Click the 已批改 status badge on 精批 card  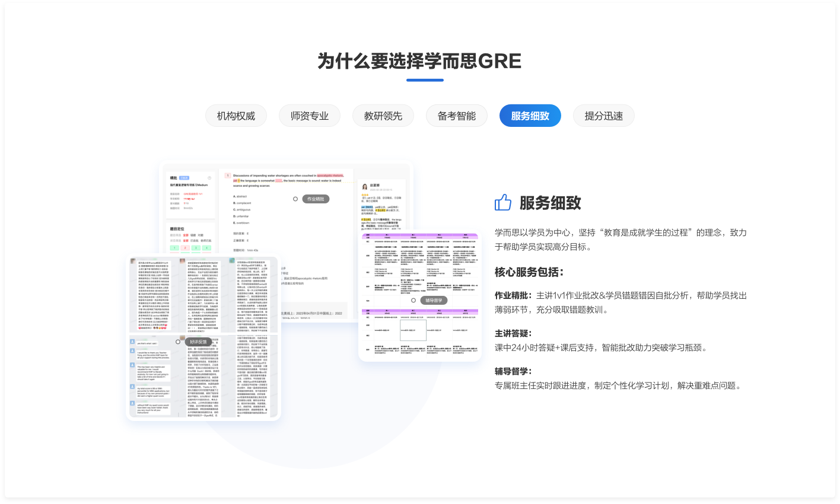(184, 178)
